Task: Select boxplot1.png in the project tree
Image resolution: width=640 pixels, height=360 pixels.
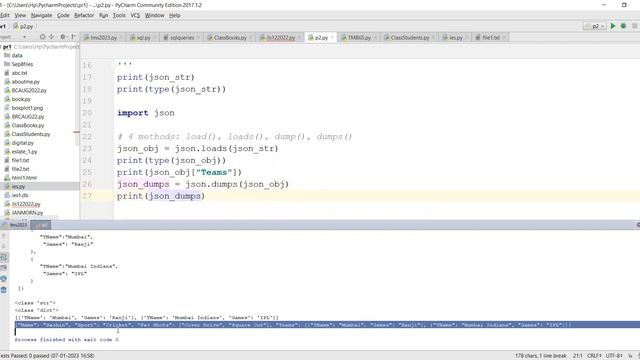Action: [27, 108]
